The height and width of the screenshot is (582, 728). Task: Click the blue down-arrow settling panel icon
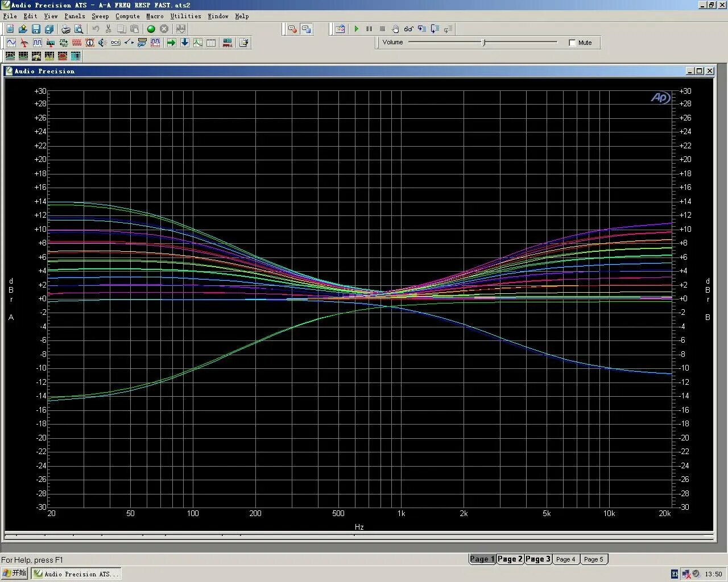[x=184, y=43]
